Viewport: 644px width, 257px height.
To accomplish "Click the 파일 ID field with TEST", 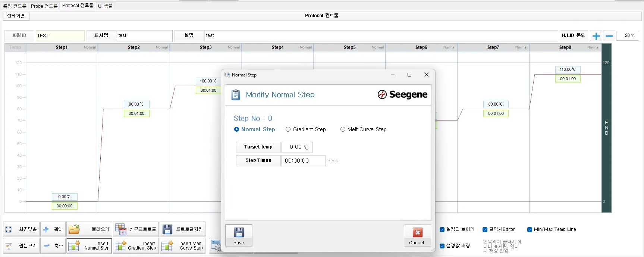I will pos(60,36).
